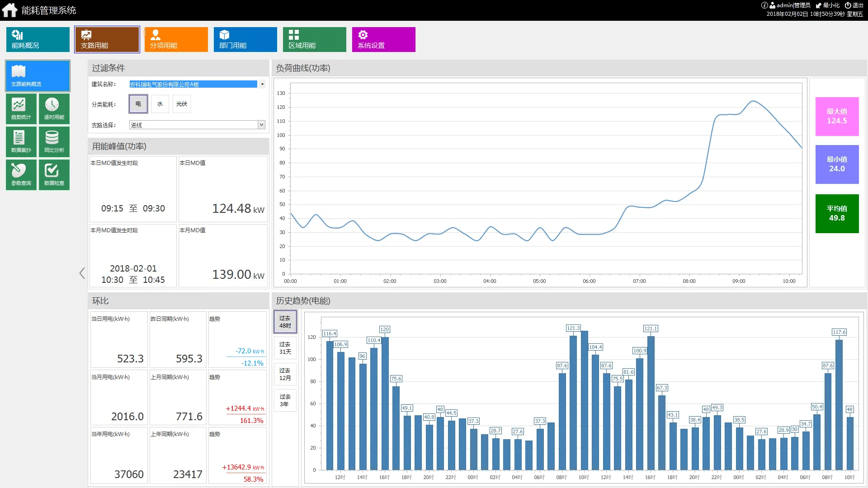Select 水 energy category toggle
This screenshot has width=868, height=488.
pos(160,104)
